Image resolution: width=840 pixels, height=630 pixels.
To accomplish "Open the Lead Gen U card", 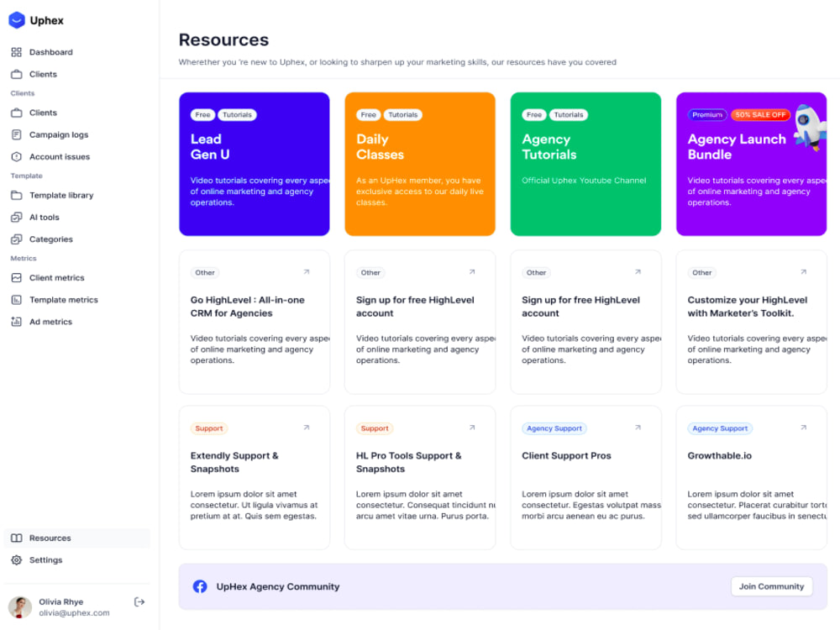I will point(255,164).
